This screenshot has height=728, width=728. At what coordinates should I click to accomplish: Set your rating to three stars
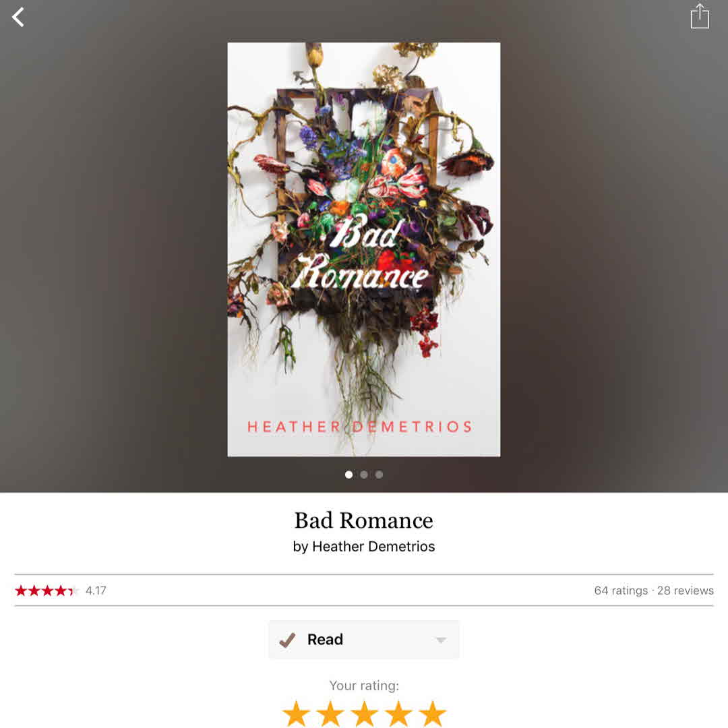(x=365, y=714)
